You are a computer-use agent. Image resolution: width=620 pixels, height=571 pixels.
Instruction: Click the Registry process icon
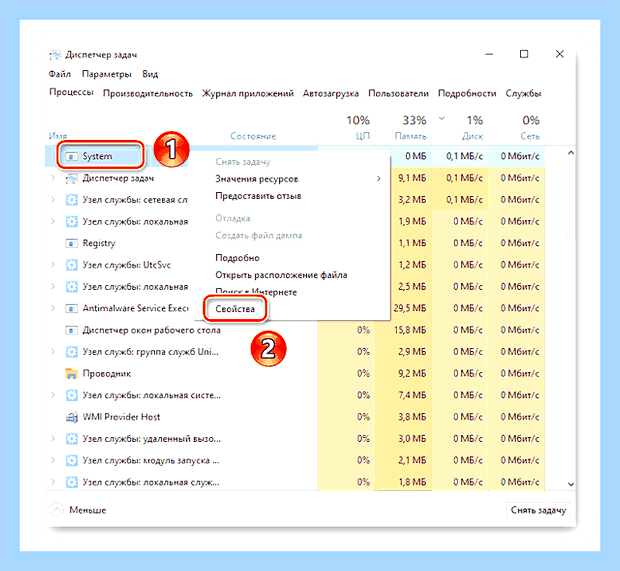click(71, 243)
